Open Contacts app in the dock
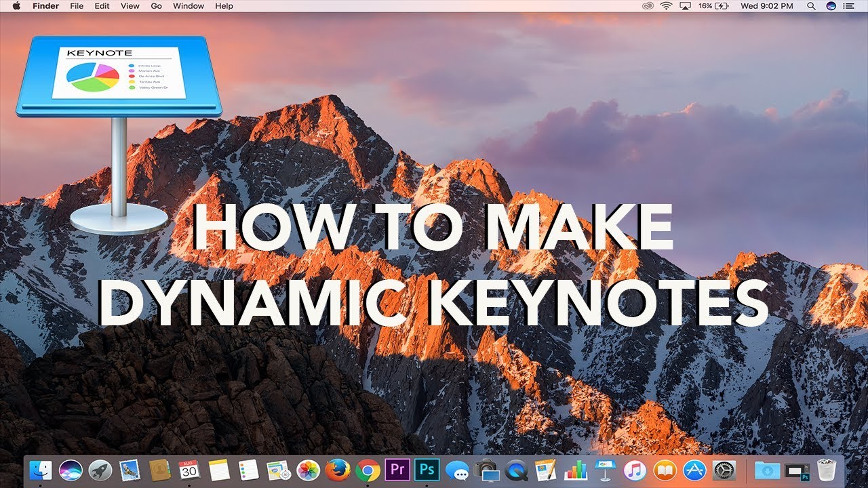 click(x=159, y=470)
